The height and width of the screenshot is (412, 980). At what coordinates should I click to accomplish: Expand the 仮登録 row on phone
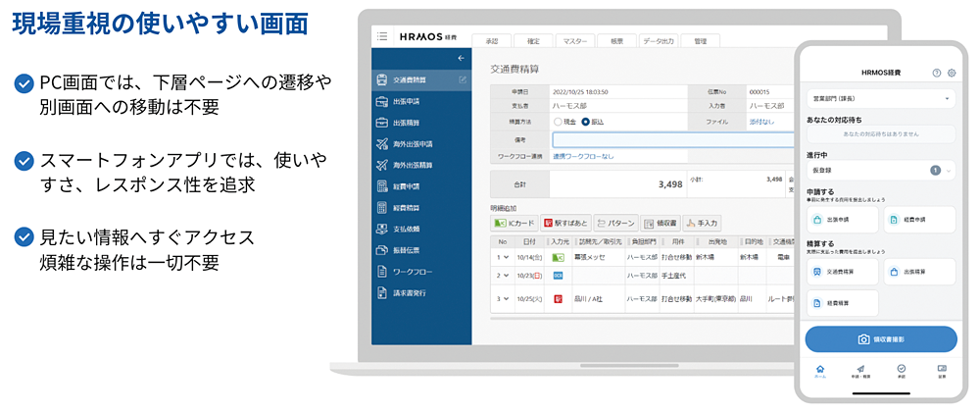tap(881, 170)
